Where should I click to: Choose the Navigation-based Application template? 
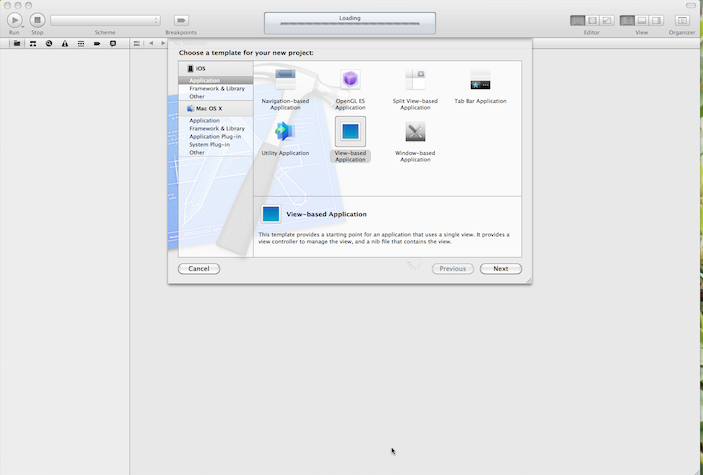click(x=285, y=90)
